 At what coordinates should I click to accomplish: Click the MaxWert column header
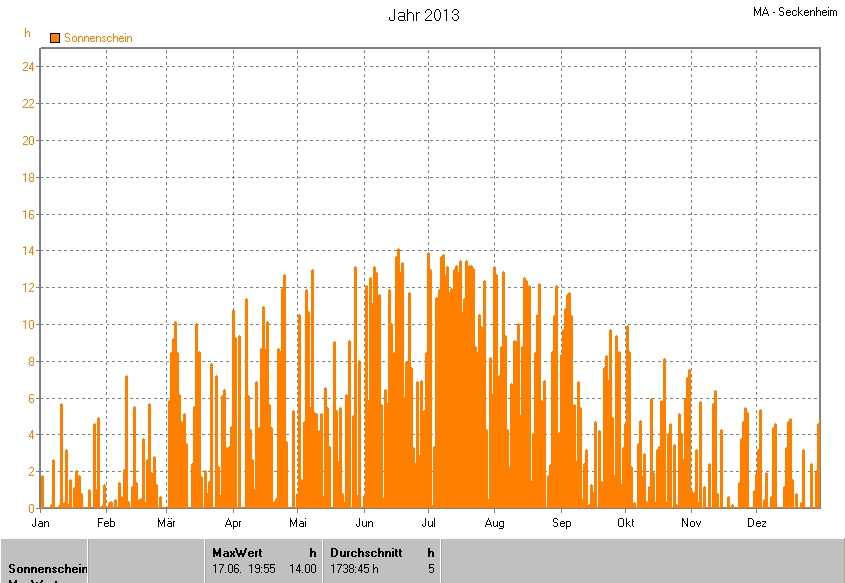click(236, 552)
